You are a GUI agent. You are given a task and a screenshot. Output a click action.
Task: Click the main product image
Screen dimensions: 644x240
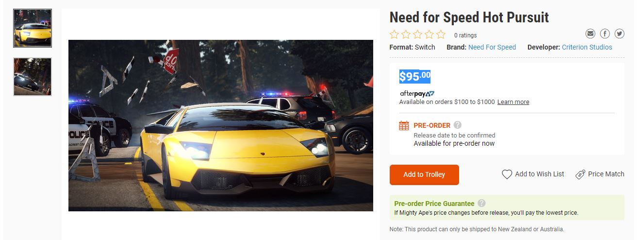(x=221, y=125)
